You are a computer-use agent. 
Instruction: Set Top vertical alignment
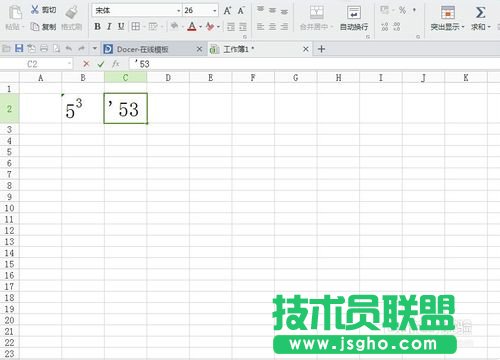click(x=260, y=10)
